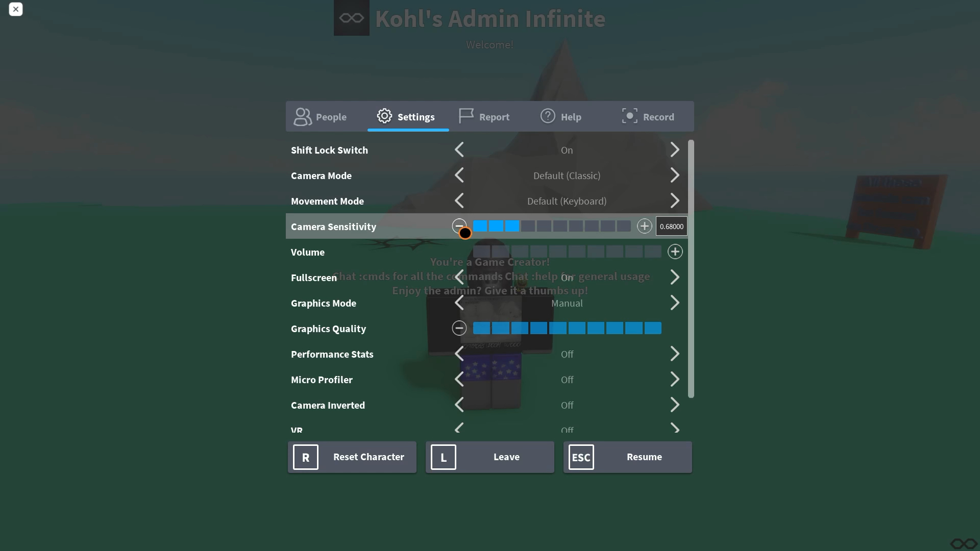Toggle Fullscreen with right arrow
The image size is (980, 551).
[x=675, y=277]
